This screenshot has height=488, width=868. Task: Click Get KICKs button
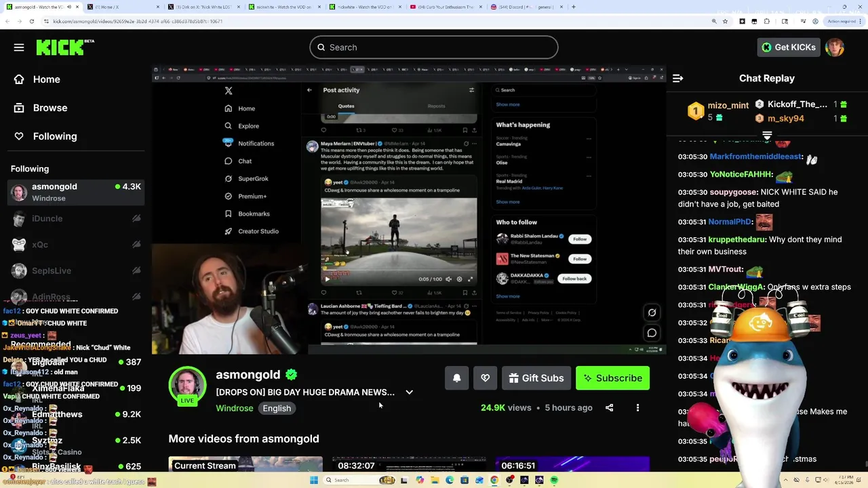click(789, 47)
